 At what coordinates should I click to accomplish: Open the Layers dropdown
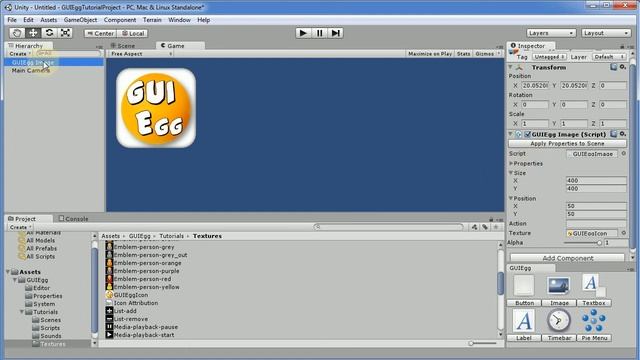[550, 33]
